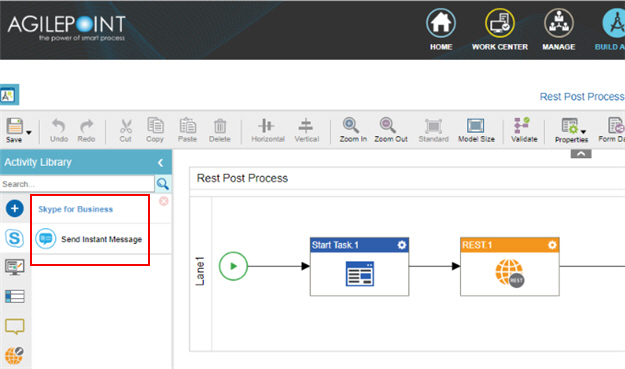Select the Skype for Business sidebar icon

15,238
